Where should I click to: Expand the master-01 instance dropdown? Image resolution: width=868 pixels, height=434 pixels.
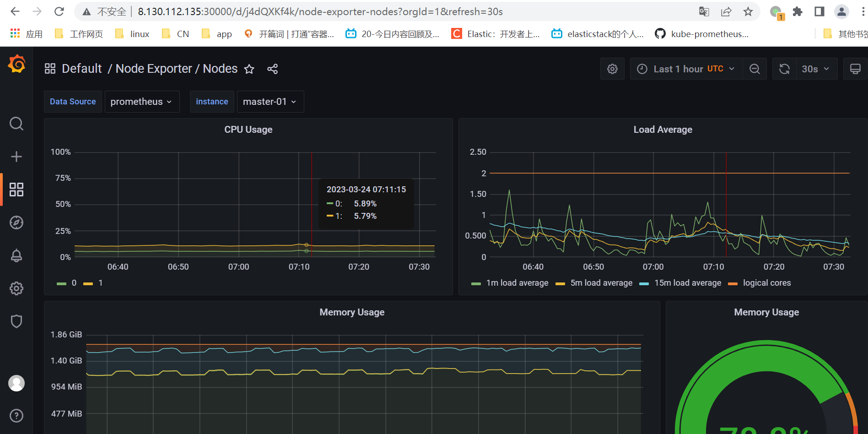(270, 102)
